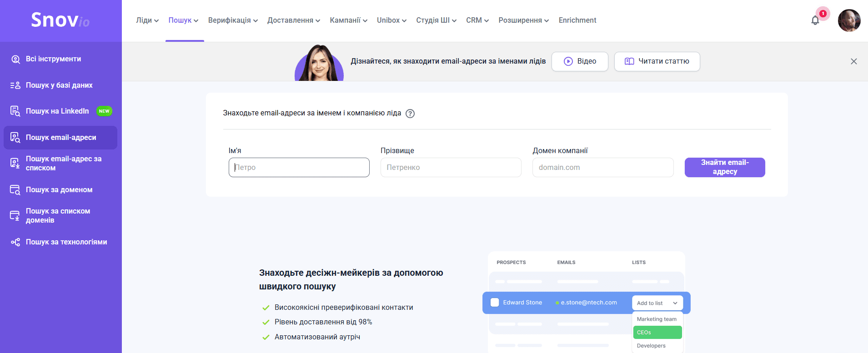
Task: Close the tutorial banner
Action: [854, 61]
